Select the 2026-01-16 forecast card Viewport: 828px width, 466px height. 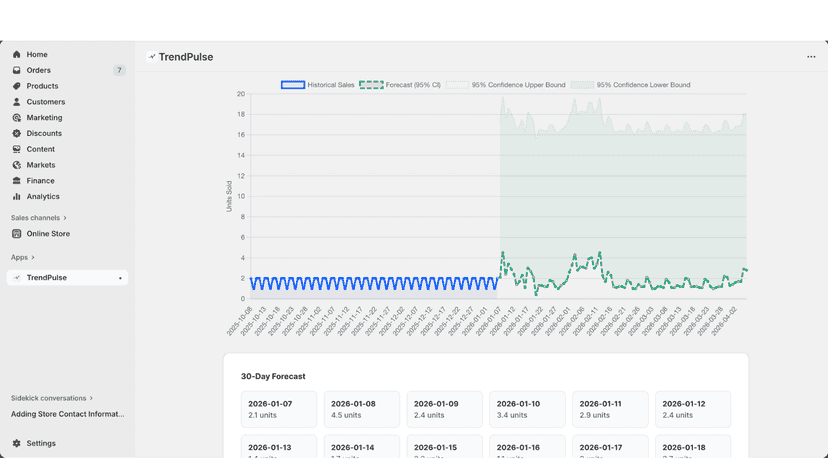(528, 447)
